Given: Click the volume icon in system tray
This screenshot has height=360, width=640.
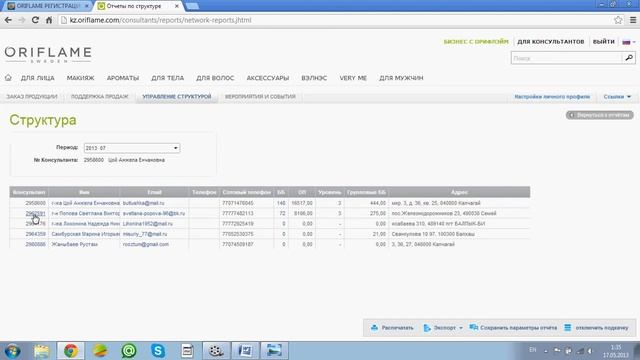Looking at the screenshot, I should coord(590,351).
